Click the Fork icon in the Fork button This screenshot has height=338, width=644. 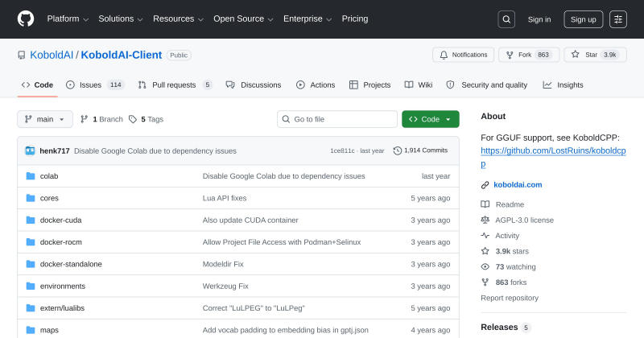pyautogui.click(x=510, y=55)
